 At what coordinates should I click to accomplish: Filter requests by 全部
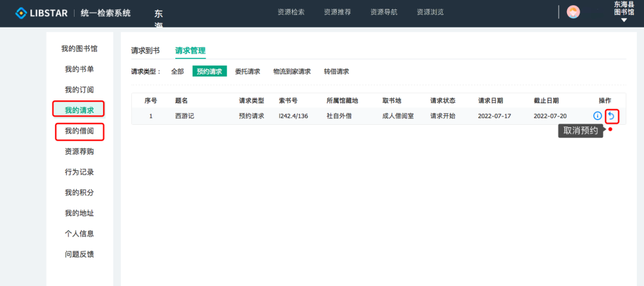178,72
